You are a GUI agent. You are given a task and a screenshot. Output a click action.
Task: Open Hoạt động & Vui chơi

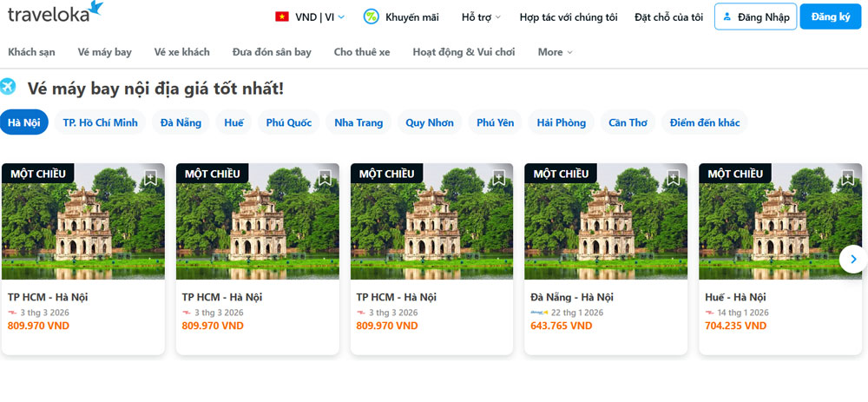tap(464, 52)
